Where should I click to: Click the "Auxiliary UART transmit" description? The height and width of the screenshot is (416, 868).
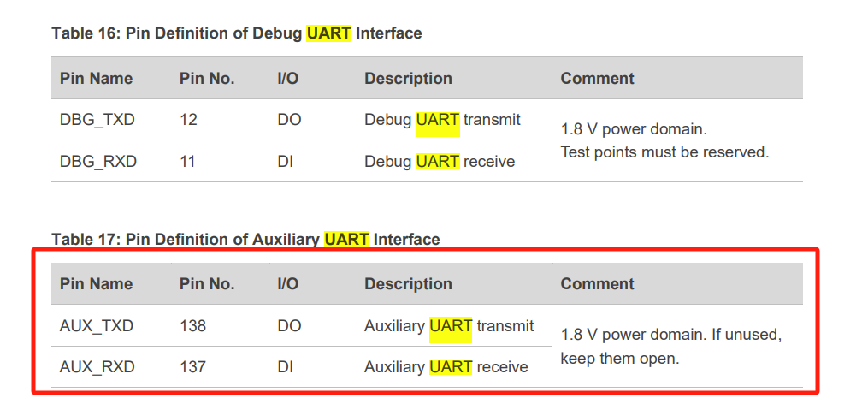point(449,325)
